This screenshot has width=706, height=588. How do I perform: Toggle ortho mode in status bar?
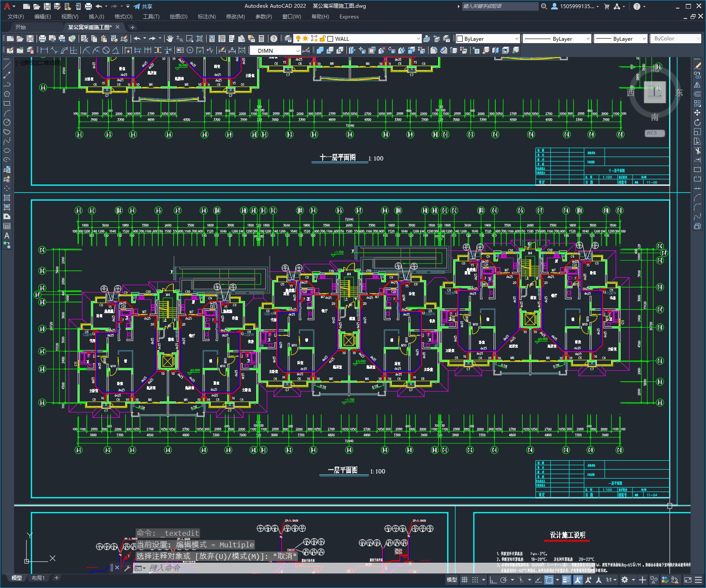point(493,580)
